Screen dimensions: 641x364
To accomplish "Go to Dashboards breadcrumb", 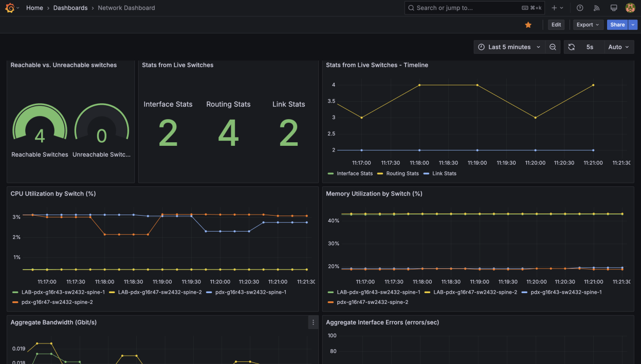I will pyautogui.click(x=70, y=8).
